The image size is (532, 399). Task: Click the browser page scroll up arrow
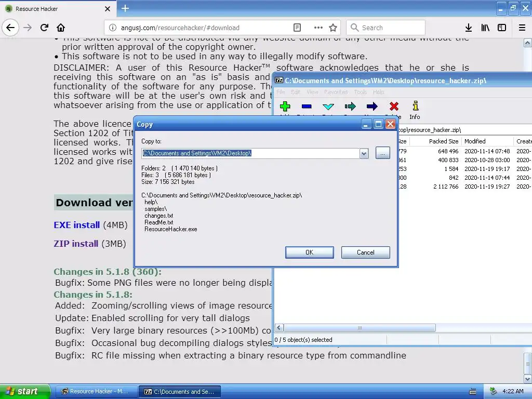pyautogui.click(x=528, y=43)
